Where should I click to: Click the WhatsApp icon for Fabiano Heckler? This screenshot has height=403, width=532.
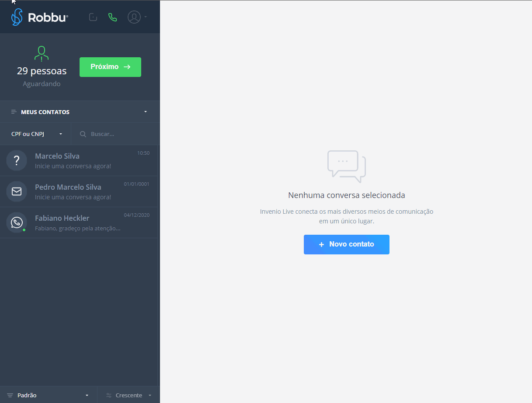(17, 222)
